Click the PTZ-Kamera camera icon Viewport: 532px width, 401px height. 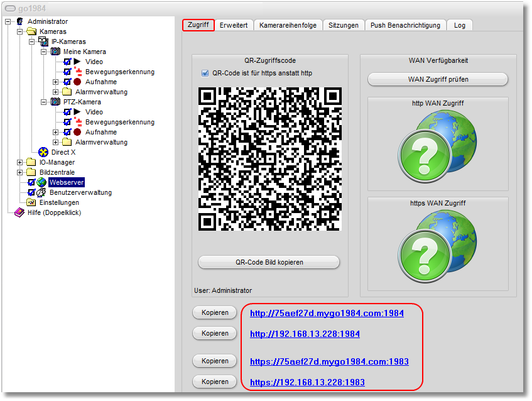point(55,102)
